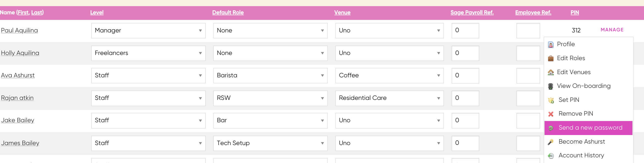
Task: Click the Profile icon in manage menu
Action: coord(550,44)
